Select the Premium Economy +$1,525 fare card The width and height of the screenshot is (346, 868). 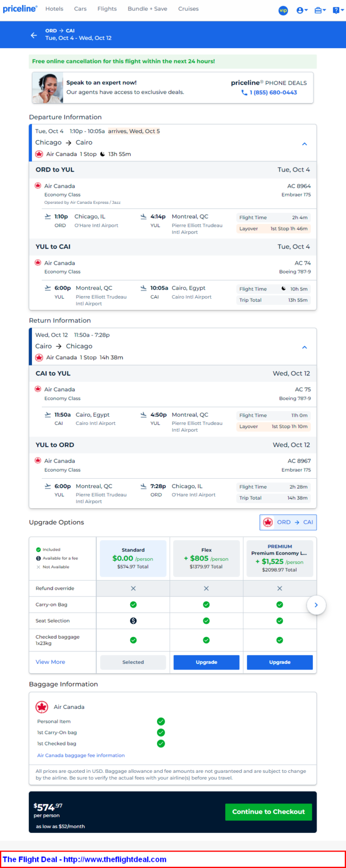[x=279, y=559]
